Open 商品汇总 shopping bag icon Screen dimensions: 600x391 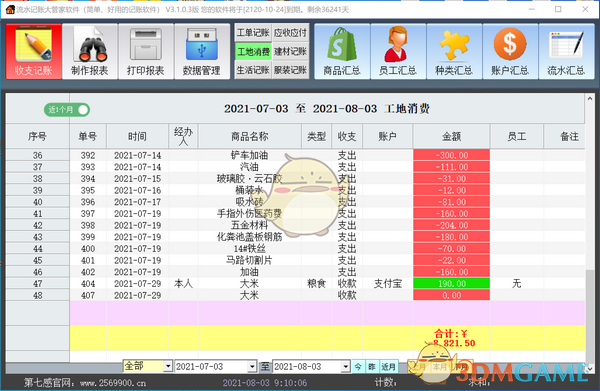[342, 52]
